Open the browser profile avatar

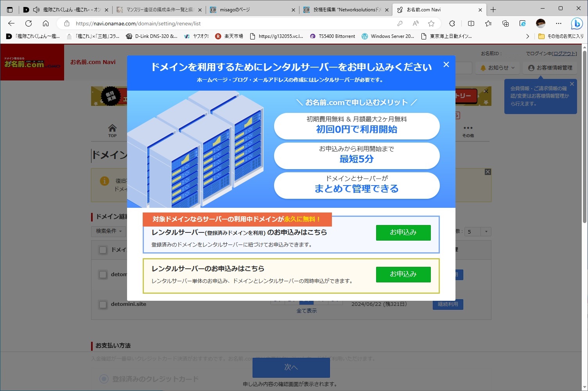click(541, 23)
